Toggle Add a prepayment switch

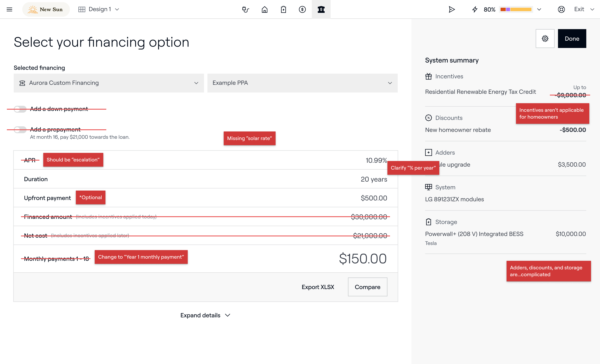[x=20, y=130]
